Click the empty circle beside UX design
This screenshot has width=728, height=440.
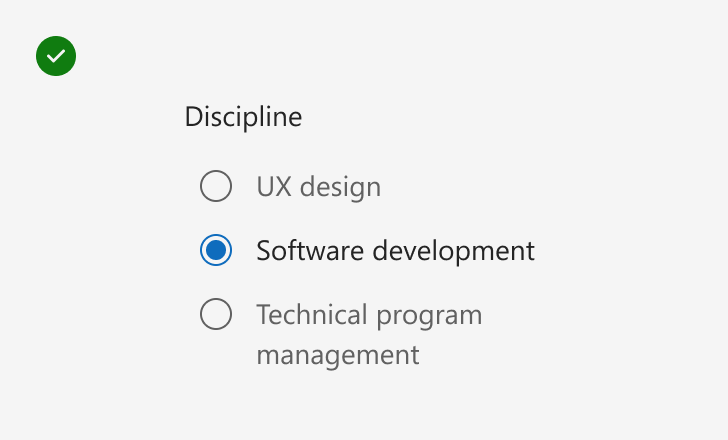click(216, 186)
